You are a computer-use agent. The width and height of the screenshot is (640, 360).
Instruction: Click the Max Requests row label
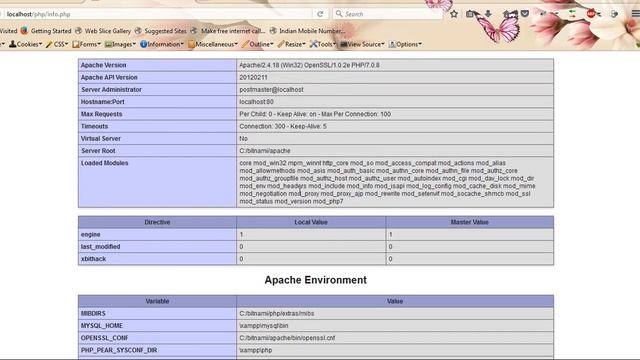101,114
